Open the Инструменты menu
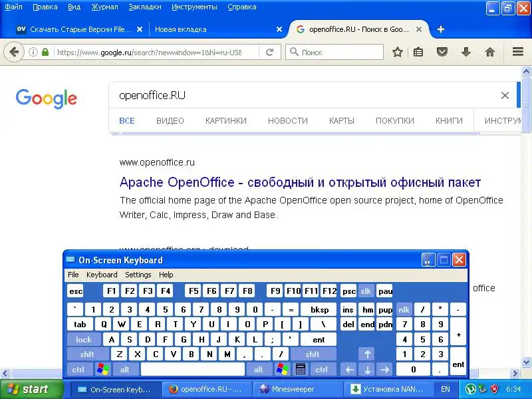The width and height of the screenshot is (532, 399). click(194, 7)
